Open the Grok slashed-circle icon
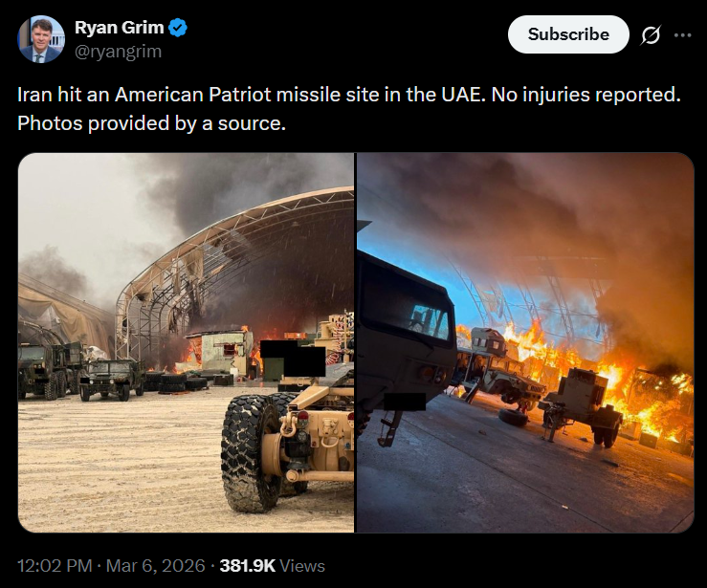The image size is (707, 588). (x=651, y=34)
